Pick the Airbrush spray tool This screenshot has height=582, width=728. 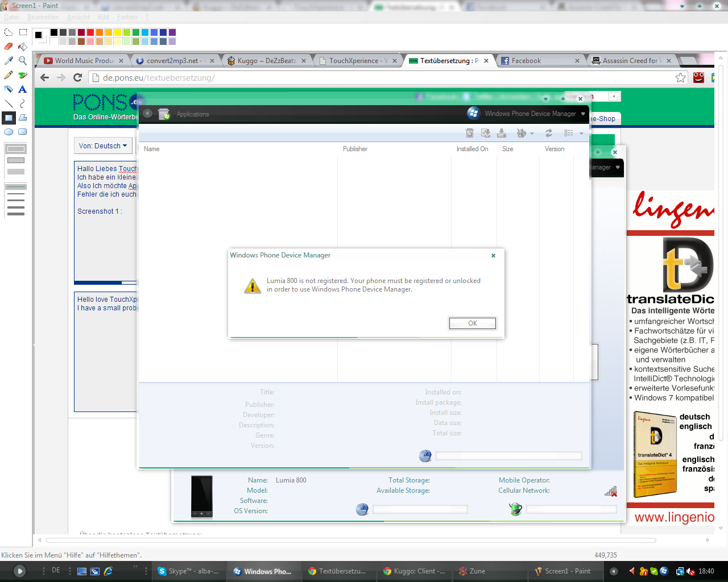(x=9, y=89)
